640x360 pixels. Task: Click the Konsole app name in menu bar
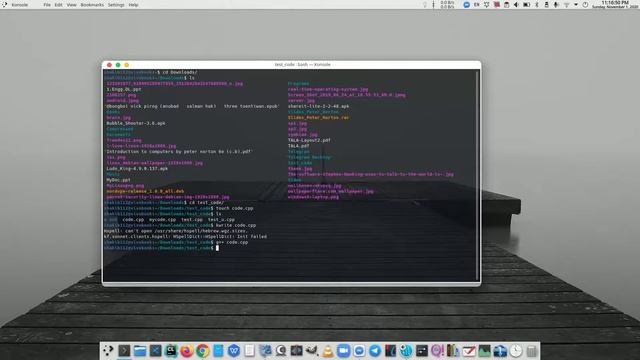(20, 5)
